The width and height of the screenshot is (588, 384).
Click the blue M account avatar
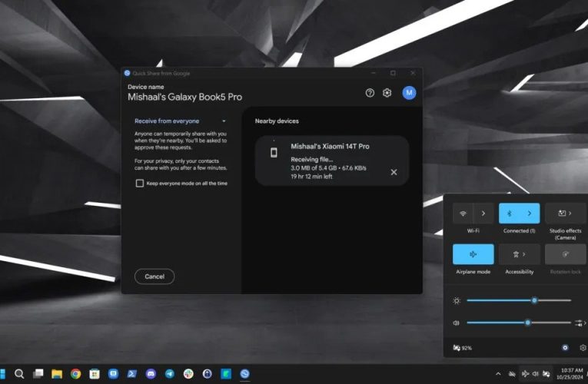pyautogui.click(x=409, y=92)
